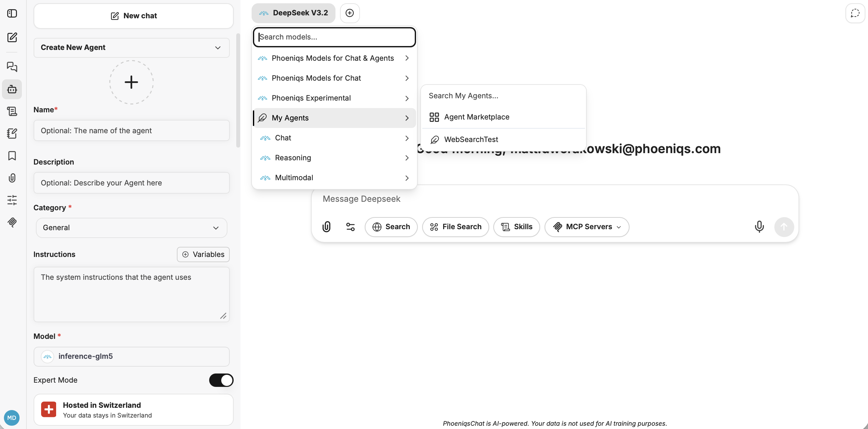The image size is (868, 429).
Task: Click the agent panel vertical scrollbar
Action: pyautogui.click(x=238, y=90)
